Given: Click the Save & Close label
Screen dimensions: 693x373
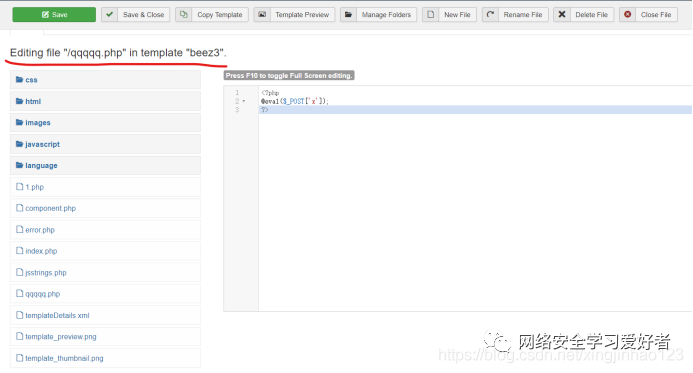Looking at the screenshot, I should tap(143, 15).
